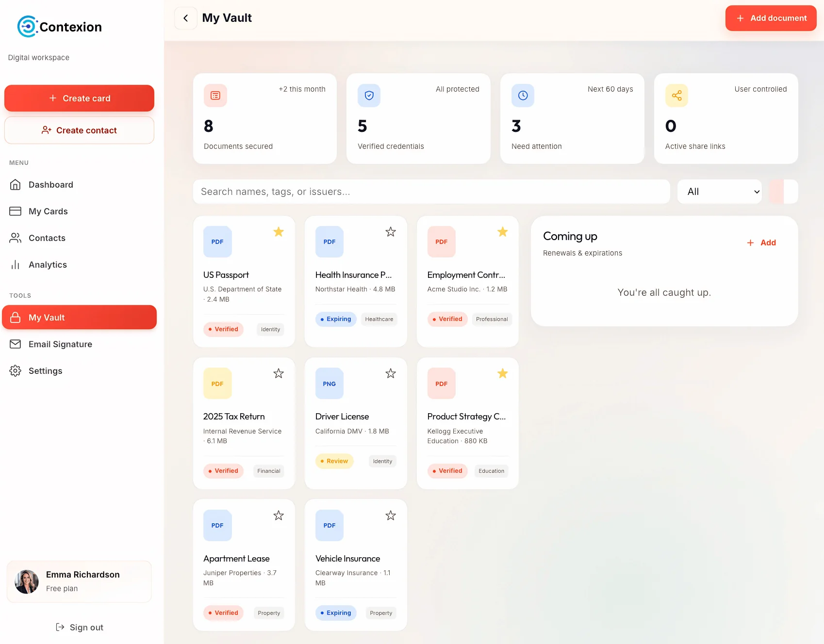
Task: Open the Contacts section
Action: [79, 238]
